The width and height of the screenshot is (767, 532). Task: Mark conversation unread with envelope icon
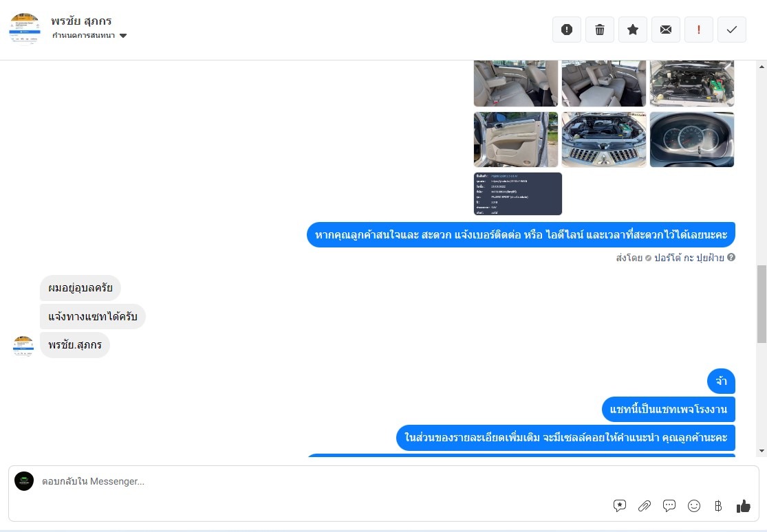pos(666,30)
